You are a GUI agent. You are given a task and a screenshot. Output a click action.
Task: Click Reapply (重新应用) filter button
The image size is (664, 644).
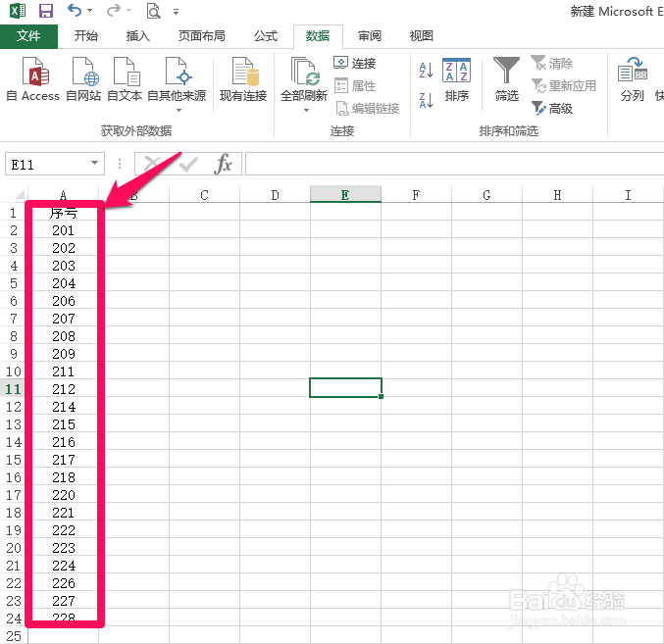click(x=564, y=86)
